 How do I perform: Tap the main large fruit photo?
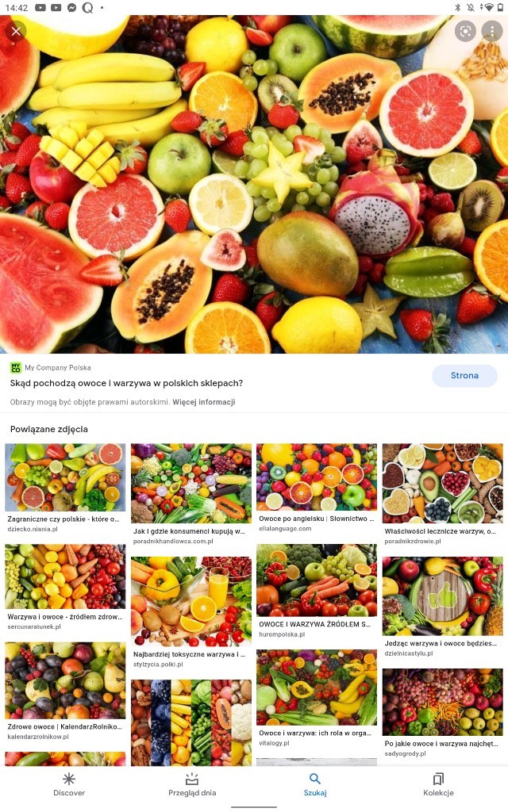254,184
